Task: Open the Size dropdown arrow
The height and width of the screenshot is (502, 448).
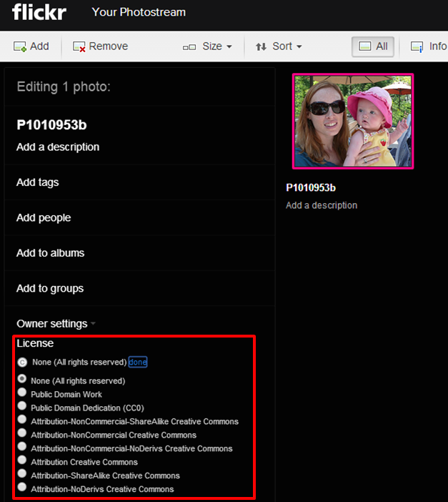Action: pyautogui.click(x=229, y=46)
